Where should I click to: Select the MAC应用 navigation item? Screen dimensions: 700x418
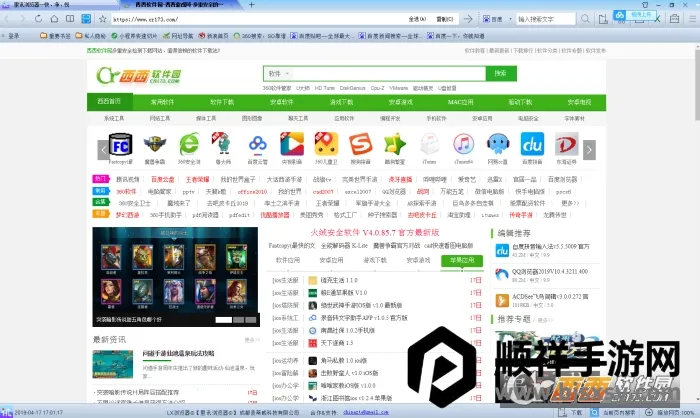click(x=460, y=102)
